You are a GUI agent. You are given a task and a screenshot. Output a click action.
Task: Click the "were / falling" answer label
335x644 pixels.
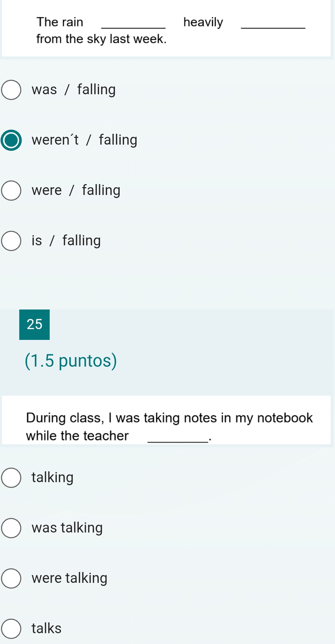tap(76, 190)
